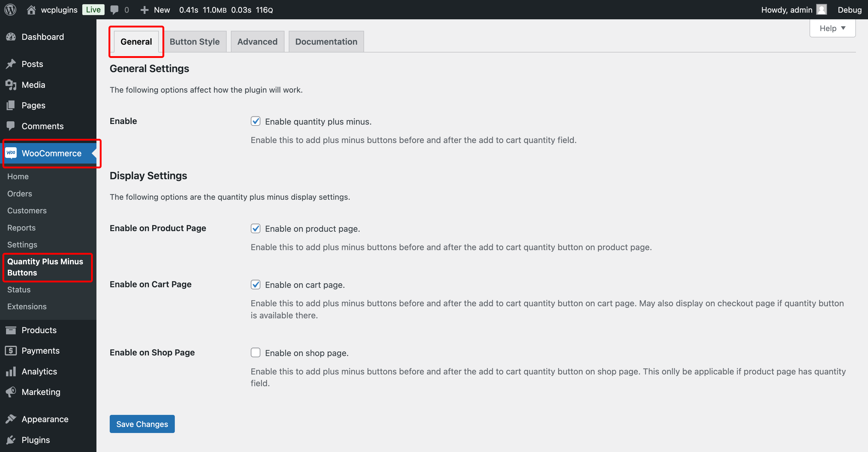This screenshot has height=452, width=868.
Task: Open the New dropdown in admin bar
Action: tap(155, 9)
